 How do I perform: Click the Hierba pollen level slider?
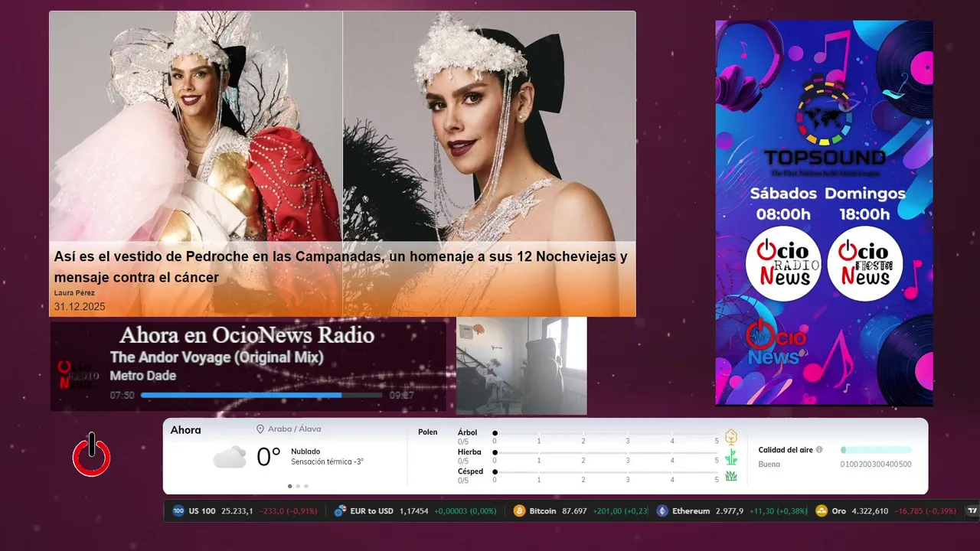point(606,453)
